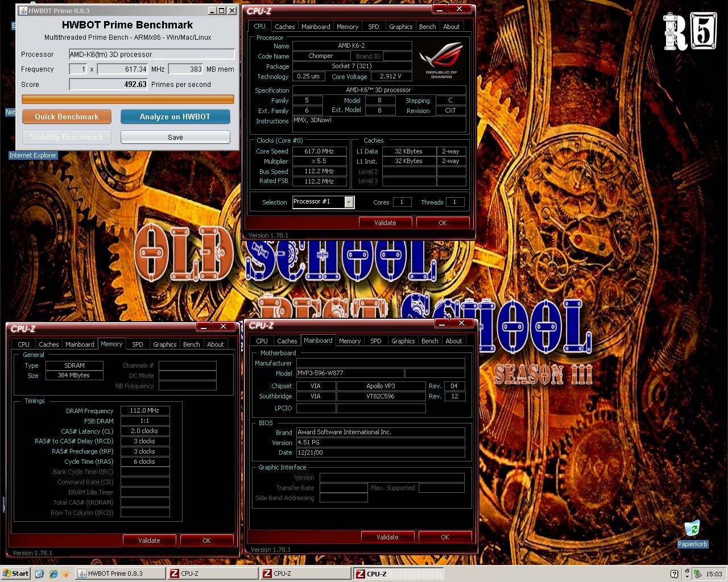Select Bench tab in the Mainboard CPU-Z window
Viewport: 728px width, 582px height.
pyautogui.click(x=430, y=341)
